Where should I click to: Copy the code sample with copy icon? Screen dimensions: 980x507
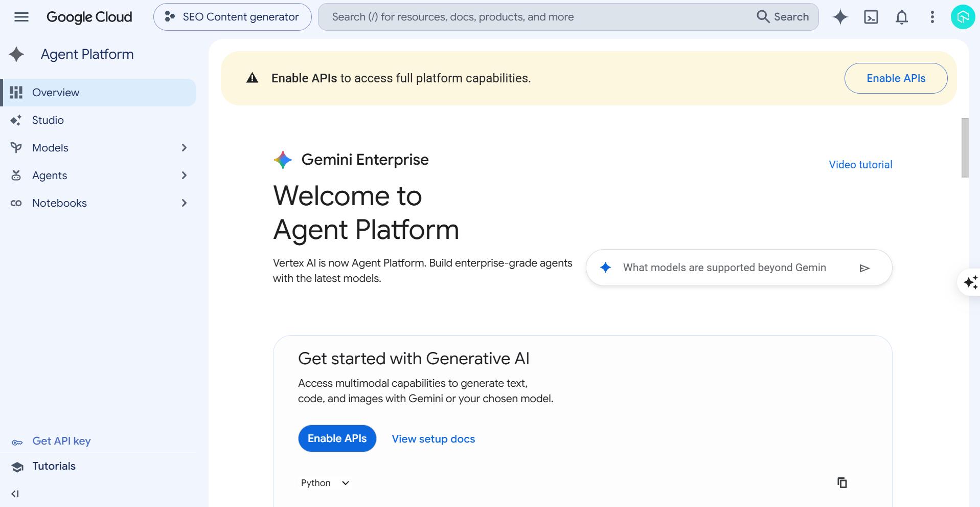(842, 482)
